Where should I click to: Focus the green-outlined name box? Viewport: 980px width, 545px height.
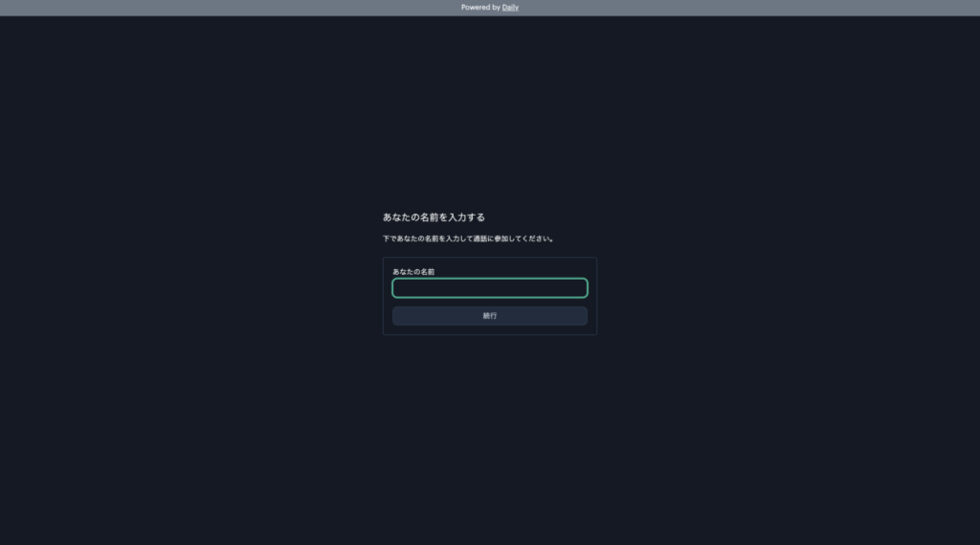(x=489, y=288)
